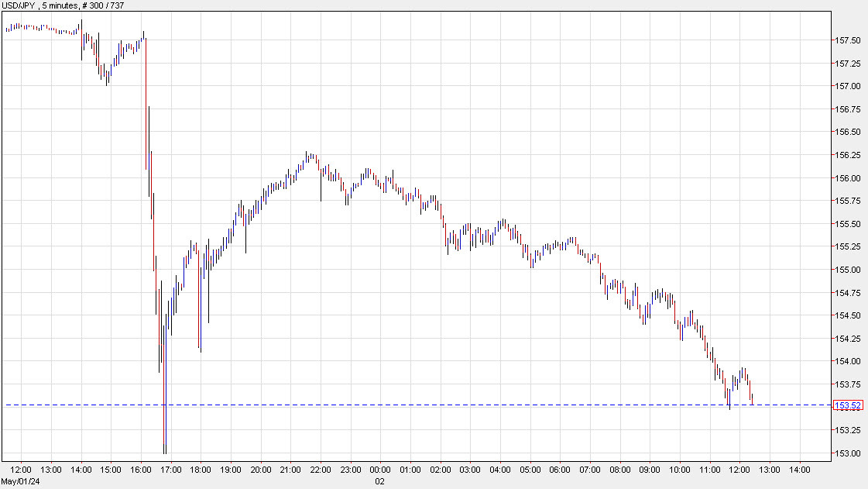Screen dimensions: 868x489
Task: Click the long lower-wick candle before 17:00
Action: (164, 387)
